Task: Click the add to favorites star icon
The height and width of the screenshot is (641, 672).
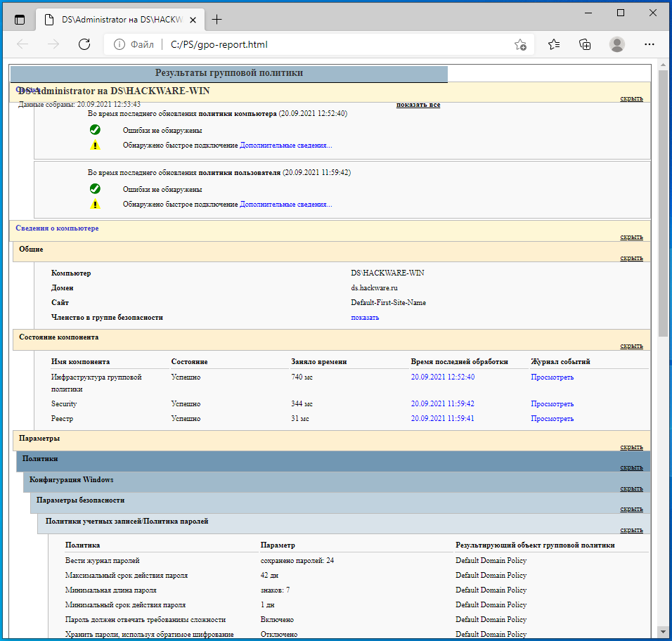Action: pyautogui.click(x=520, y=44)
